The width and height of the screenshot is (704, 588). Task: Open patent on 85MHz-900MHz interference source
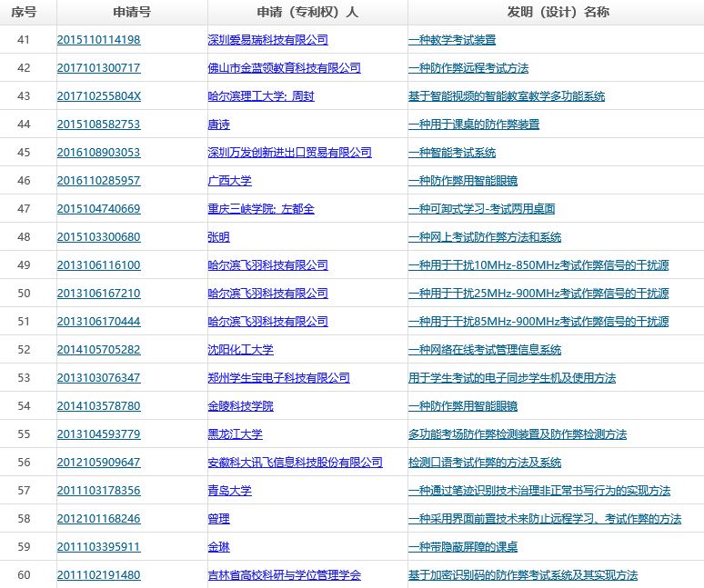coord(538,322)
